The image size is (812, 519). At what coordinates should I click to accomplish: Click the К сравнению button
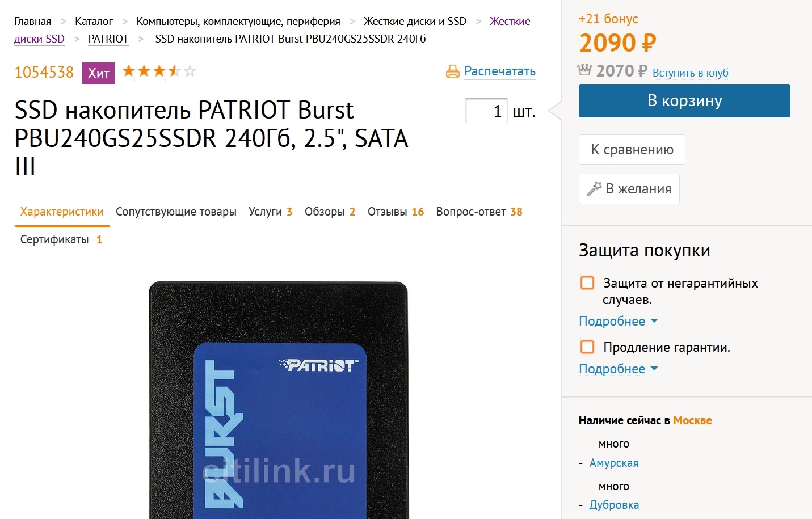click(632, 150)
